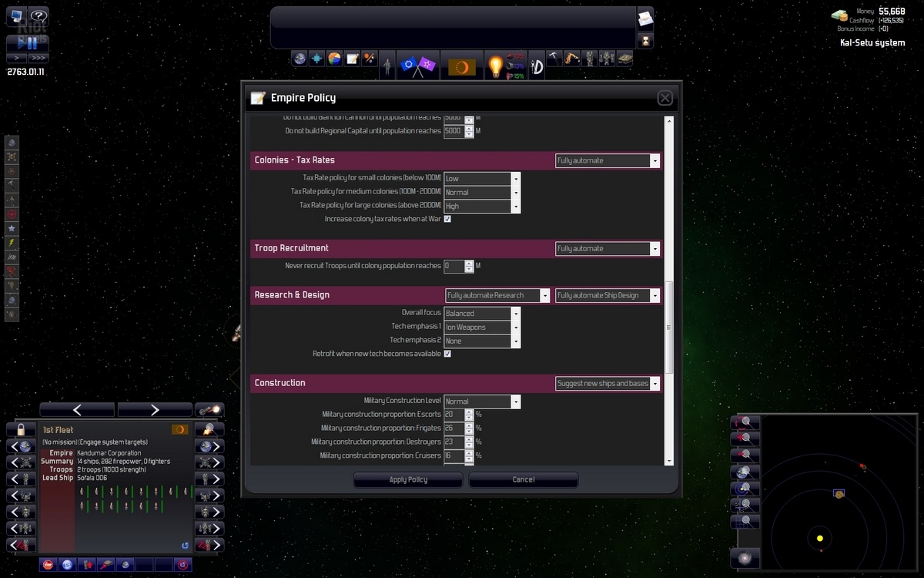924x578 pixels.
Task: Click the Apply Policy button
Action: pos(408,480)
